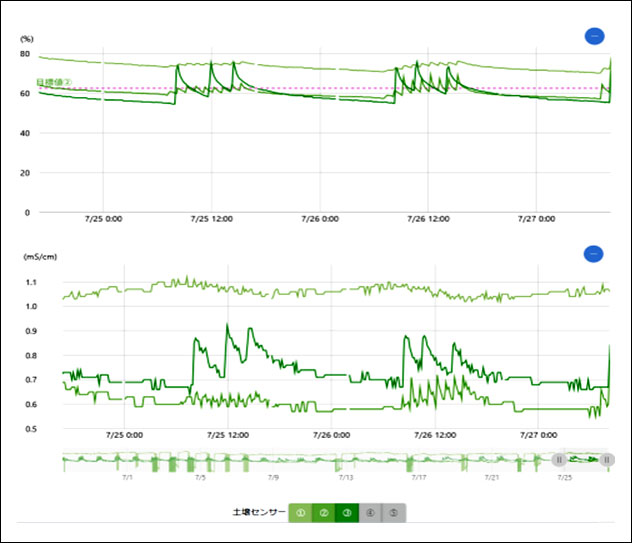
Task: Collapse the EC (mS/cm) chart
Action: (593, 254)
